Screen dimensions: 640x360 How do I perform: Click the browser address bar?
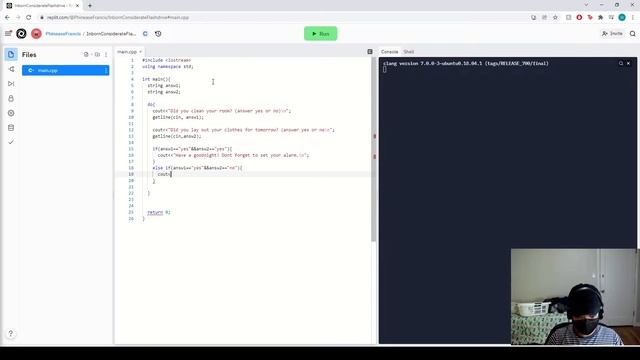tap(286, 18)
